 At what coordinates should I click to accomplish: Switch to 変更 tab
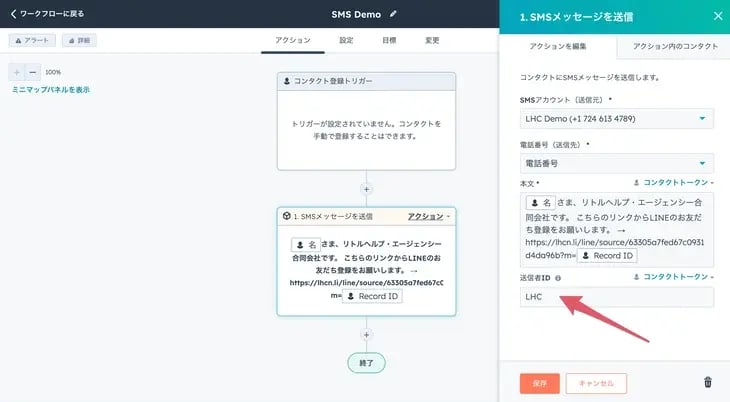[x=432, y=41]
